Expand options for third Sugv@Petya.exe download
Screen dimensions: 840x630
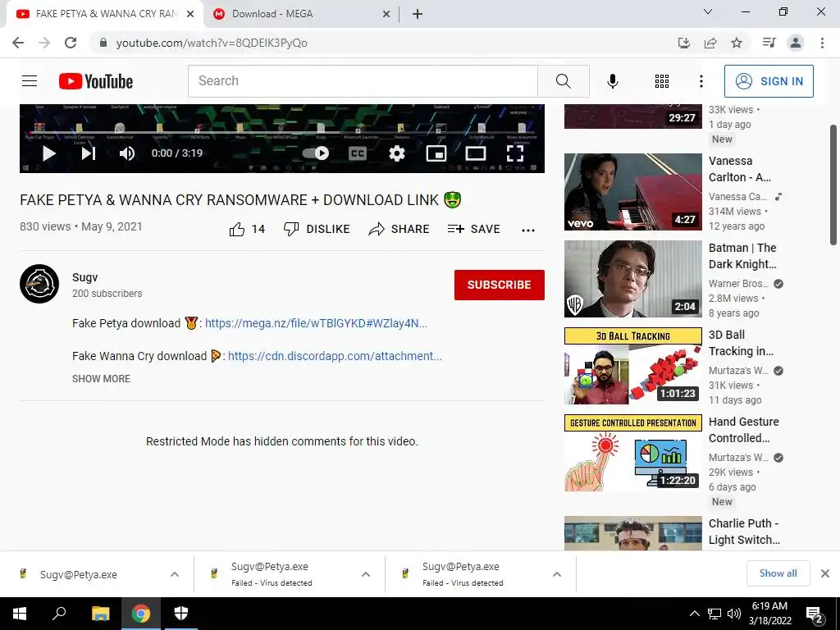click(557, 574)
